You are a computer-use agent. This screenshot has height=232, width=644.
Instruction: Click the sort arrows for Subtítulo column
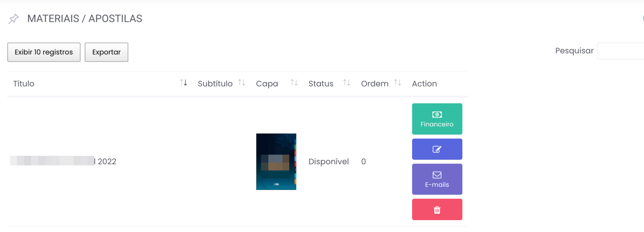point(242,83)
